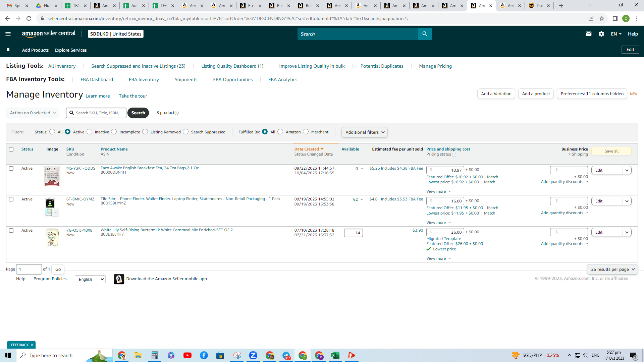Click the White Lily Cornmeal product thumbnail
This screenshot has height=362, width=644.
tap(52, 238)
